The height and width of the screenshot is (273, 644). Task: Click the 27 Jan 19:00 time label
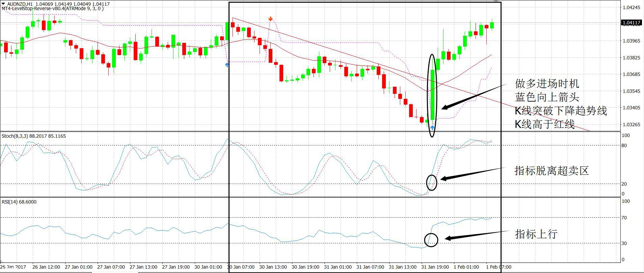coord(176,267)
